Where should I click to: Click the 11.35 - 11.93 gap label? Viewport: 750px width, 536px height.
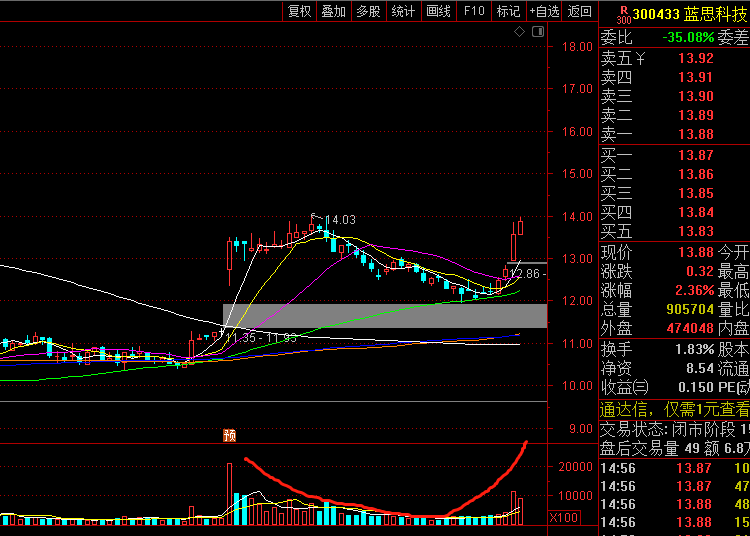(x=261, y=339)
